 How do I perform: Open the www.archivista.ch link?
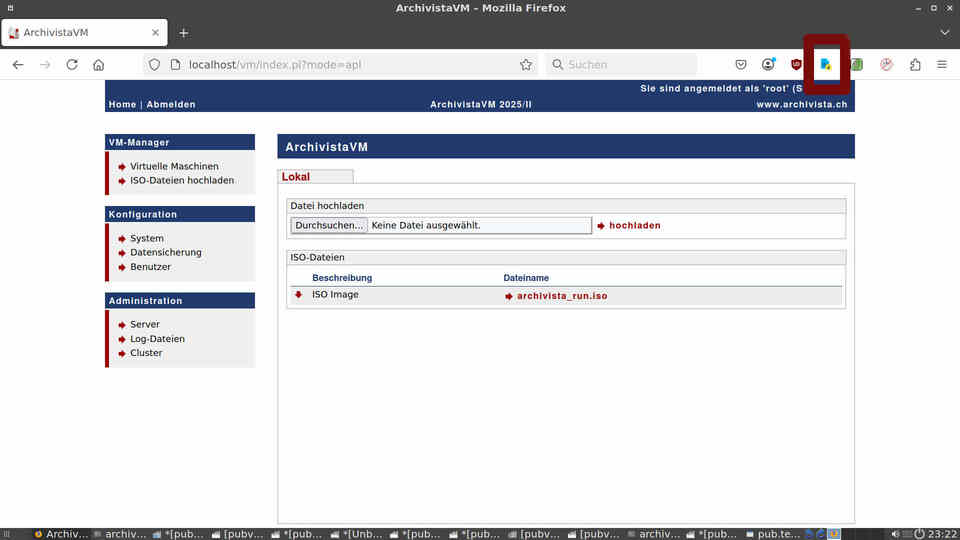(x=801, y=105)
